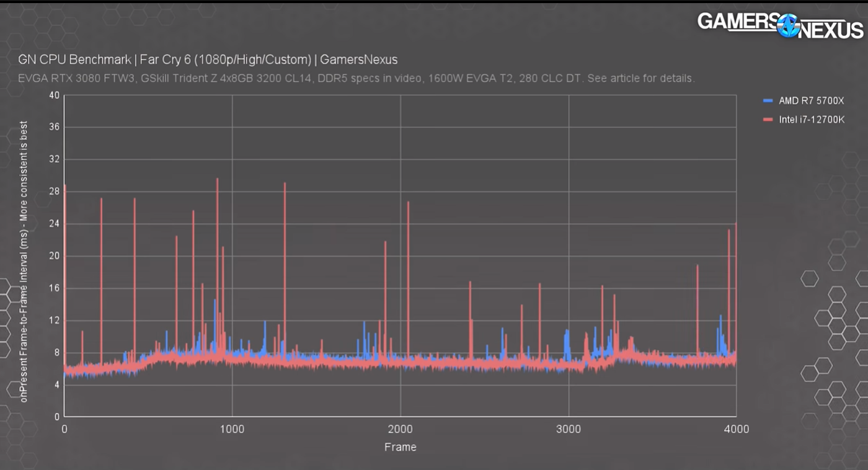
Task: Click the y-axis label 4
Action: [56, 385]
